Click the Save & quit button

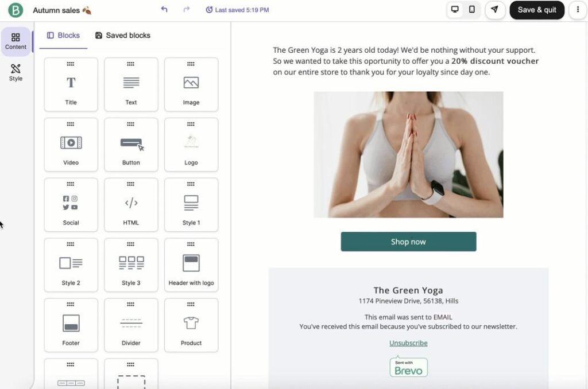click(536, 10)
